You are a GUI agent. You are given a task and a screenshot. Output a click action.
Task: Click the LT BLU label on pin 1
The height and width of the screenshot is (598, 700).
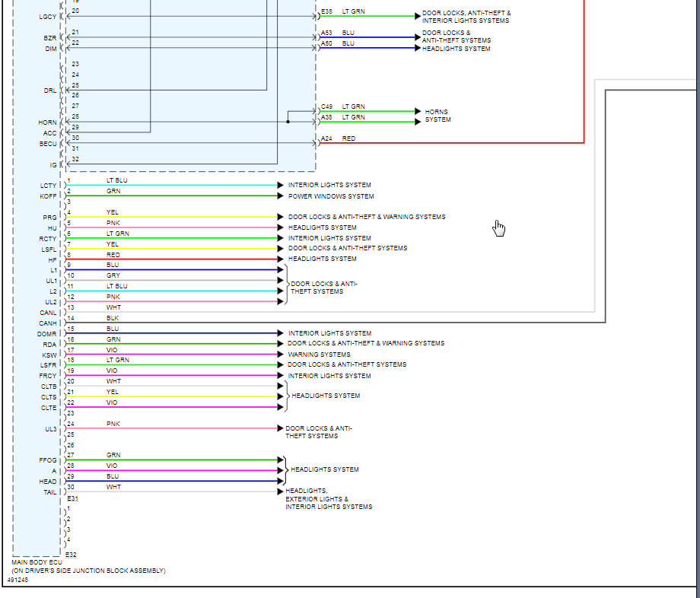point(117,181)
